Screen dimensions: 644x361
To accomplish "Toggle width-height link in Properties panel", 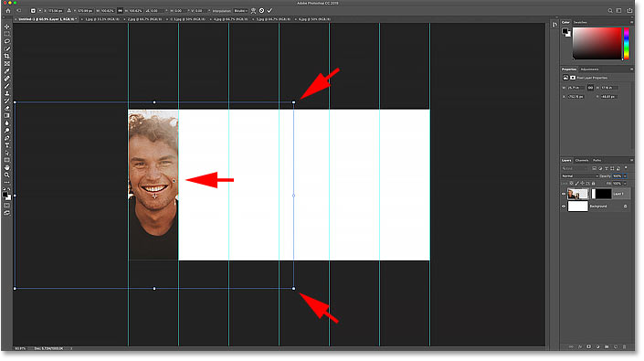I will point(591,88).
